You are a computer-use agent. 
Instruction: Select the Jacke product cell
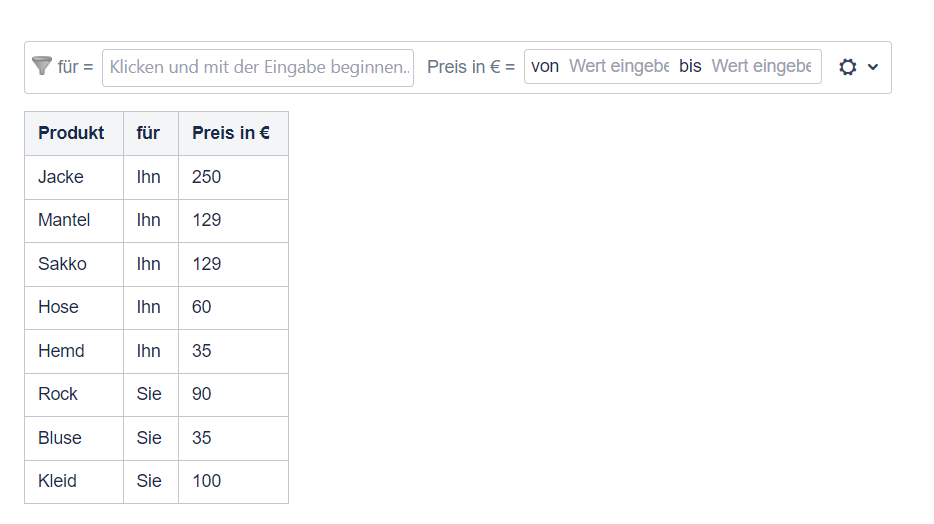coord(61,177)
